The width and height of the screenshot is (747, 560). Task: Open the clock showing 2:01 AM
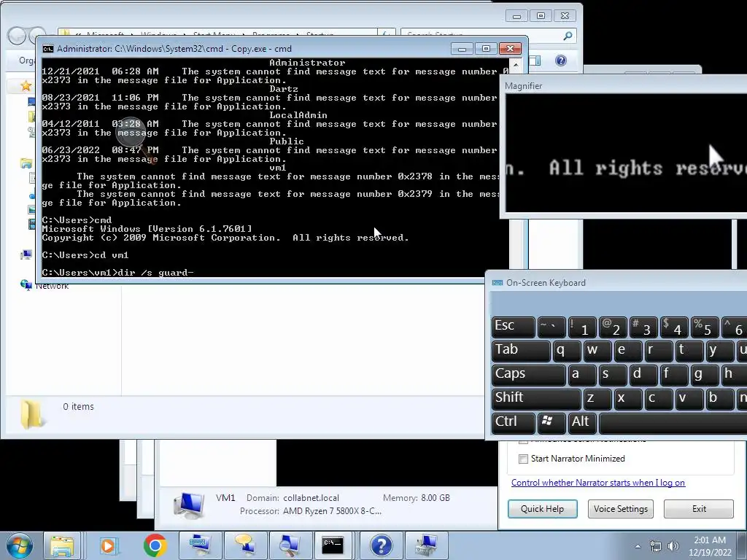[710, 546]
